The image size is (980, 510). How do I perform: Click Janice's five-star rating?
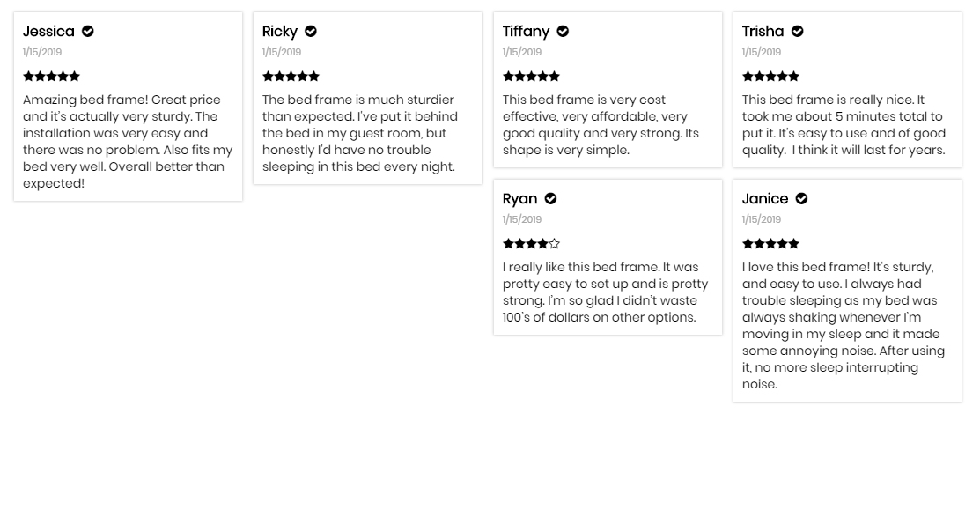tap(770, 244)
